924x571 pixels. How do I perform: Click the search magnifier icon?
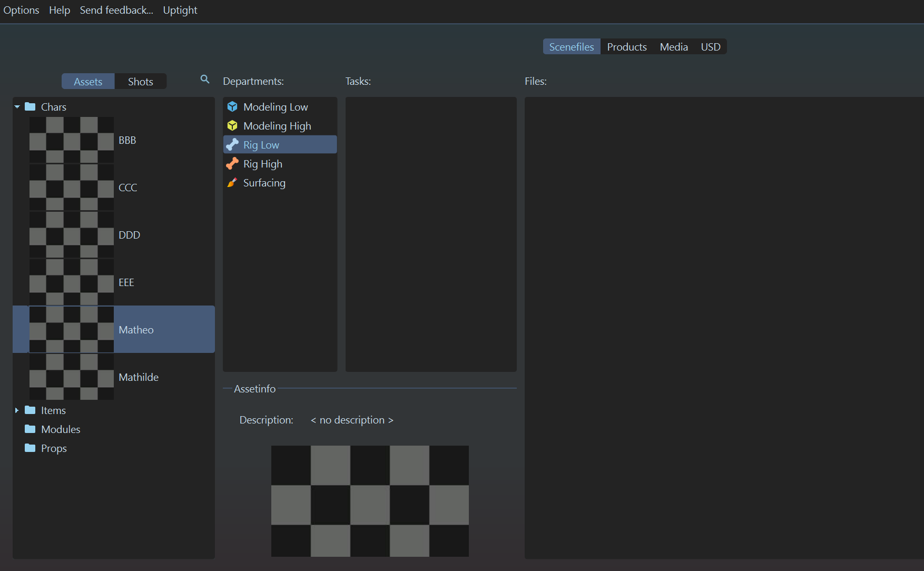(205, 80)
